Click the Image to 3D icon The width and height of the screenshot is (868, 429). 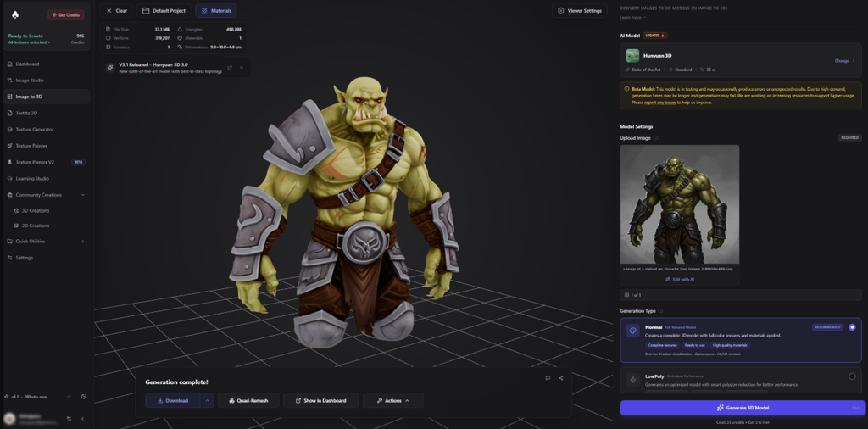click(10, 97)
